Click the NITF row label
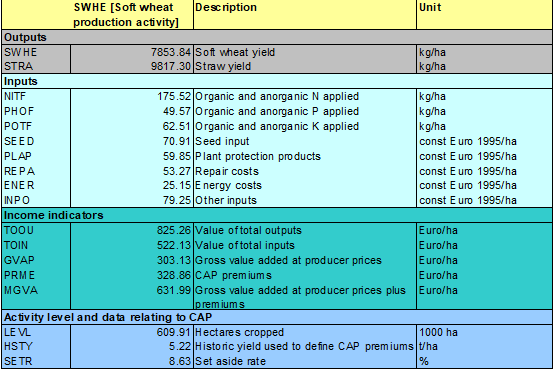Image resolution: width=554 pixels, height=372 pixels. coord(15,96)
